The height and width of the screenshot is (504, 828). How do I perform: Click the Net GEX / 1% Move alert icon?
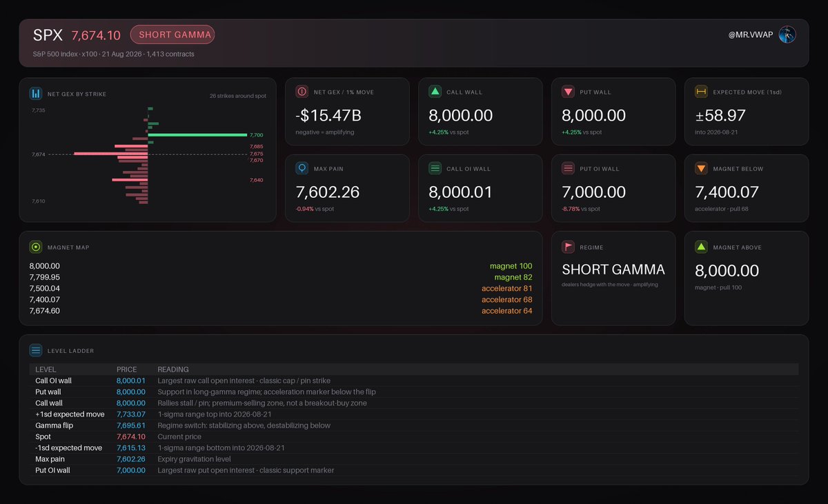point(302,92)
